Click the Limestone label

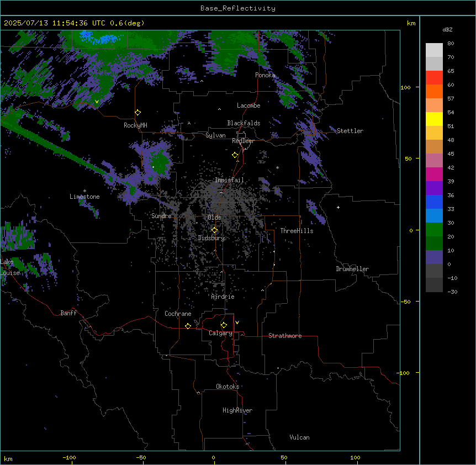pos(84,197)
